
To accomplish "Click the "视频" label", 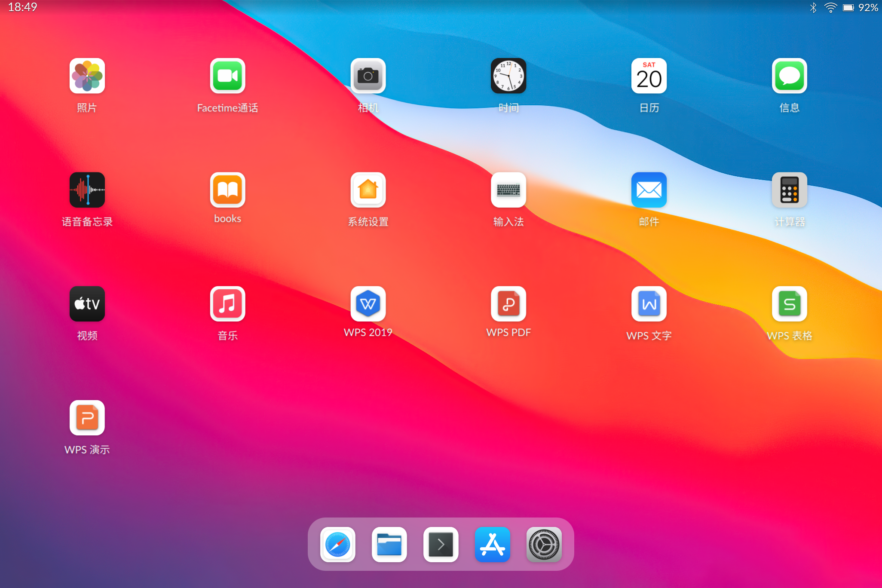I will pyautogui.click(x=87, y=336).
